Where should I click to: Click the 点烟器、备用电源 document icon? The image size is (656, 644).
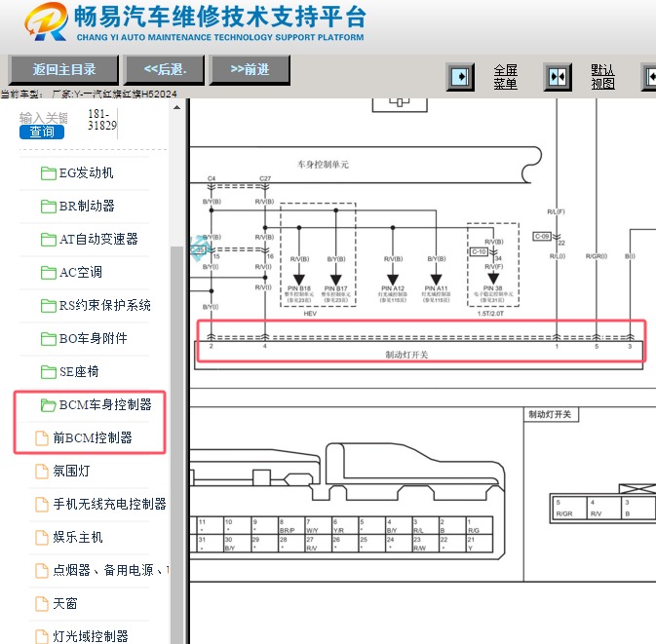pyautogui.click(x=42, y=570)
